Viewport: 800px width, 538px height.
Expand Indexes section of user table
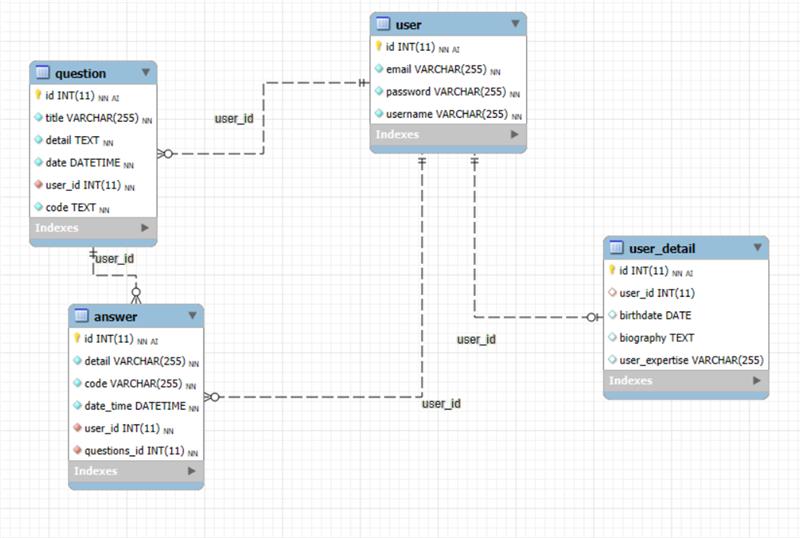pyautogui.click(x=515, y=135)
